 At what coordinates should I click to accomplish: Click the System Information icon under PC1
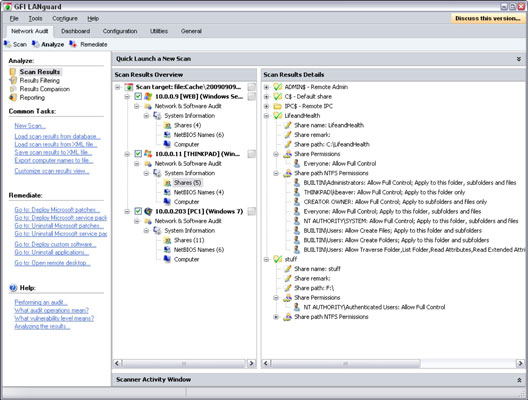click(x=157, y=231)
